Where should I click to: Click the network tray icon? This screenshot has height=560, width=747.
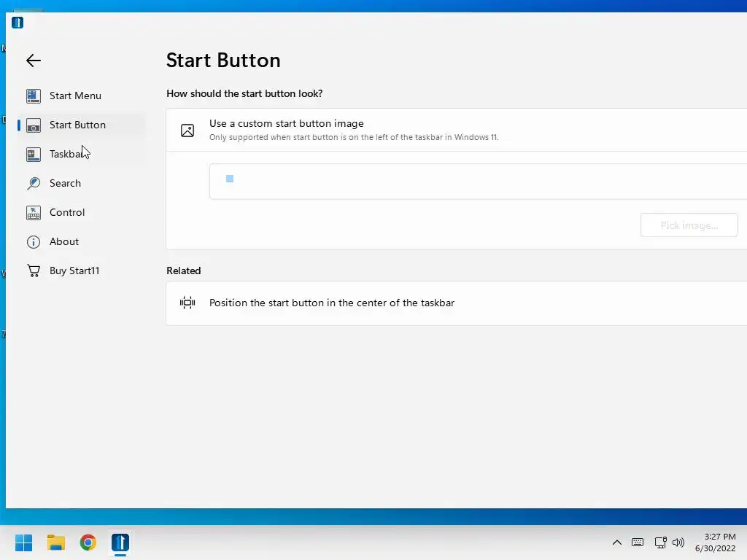coord(660,542)
